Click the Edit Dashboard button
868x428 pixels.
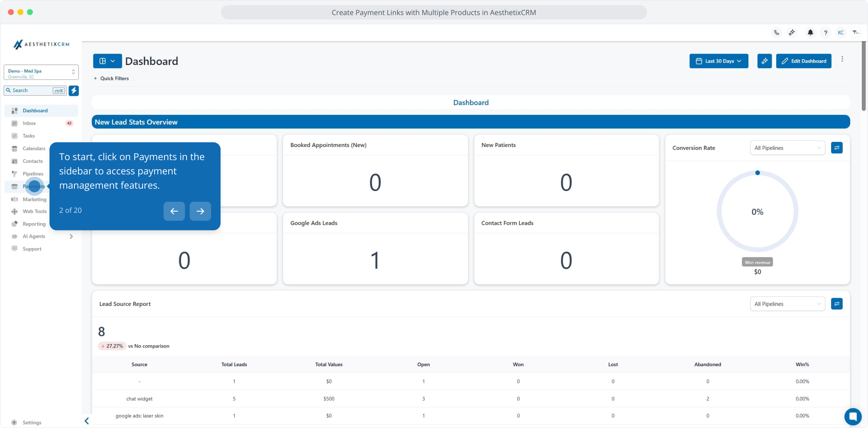pos(803,61)
